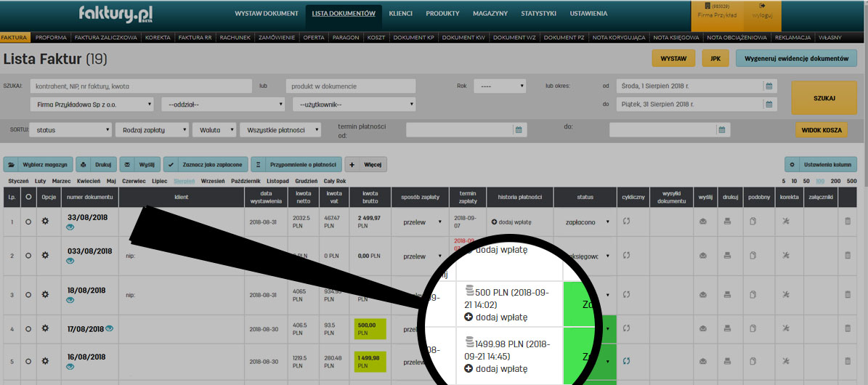Switch to the PROFORMA document tab
Image resolution: width=868 pixels, height=385 pixels.
52,37
